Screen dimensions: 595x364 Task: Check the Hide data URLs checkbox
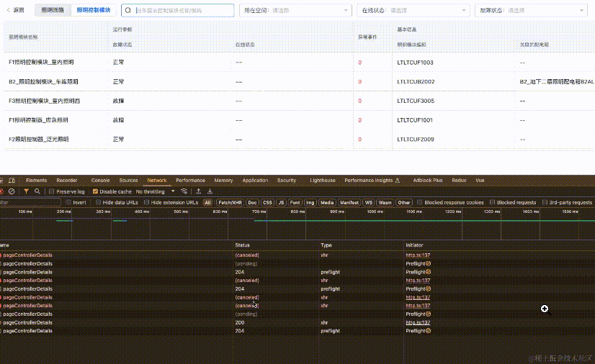tap(98, 202)
